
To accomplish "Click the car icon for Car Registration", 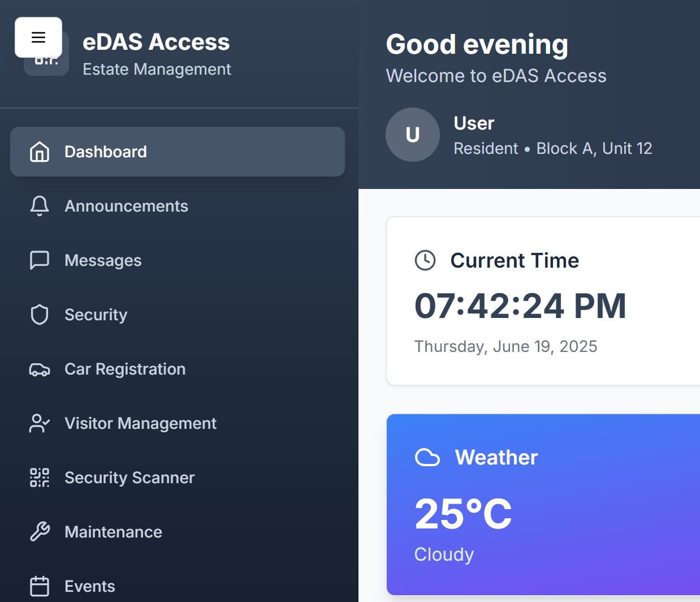I will pyautogui.click(x=39, y=369).
